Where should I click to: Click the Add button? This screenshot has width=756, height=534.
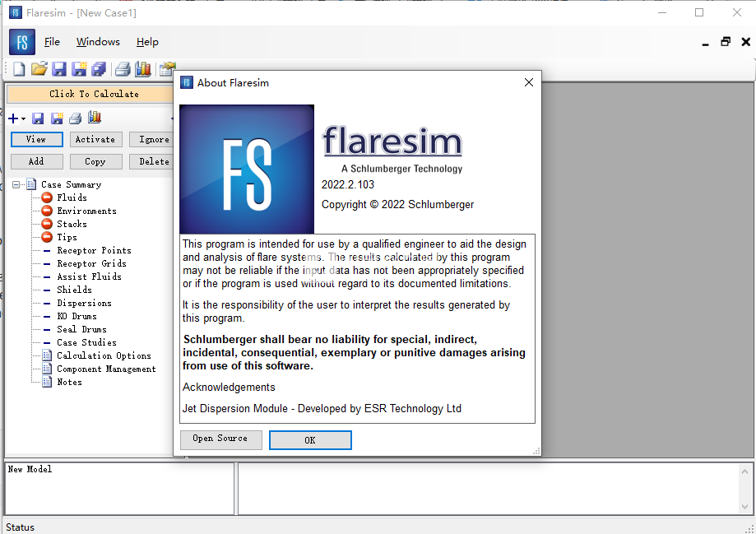[x=37, y=161]
